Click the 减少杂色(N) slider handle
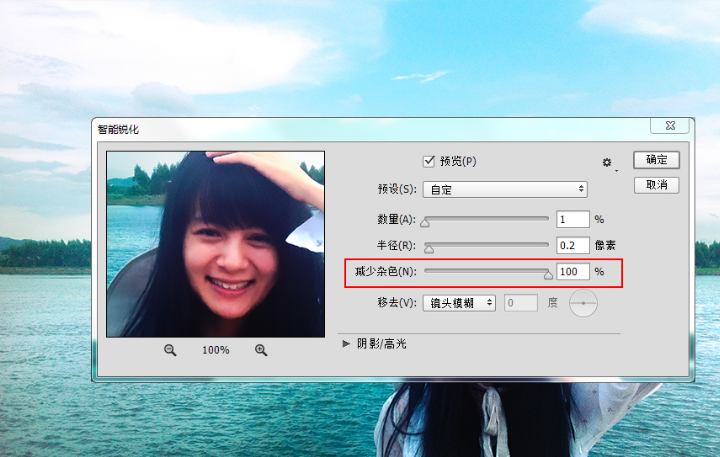This screenshot has height=457, width=720. (548, 275)
